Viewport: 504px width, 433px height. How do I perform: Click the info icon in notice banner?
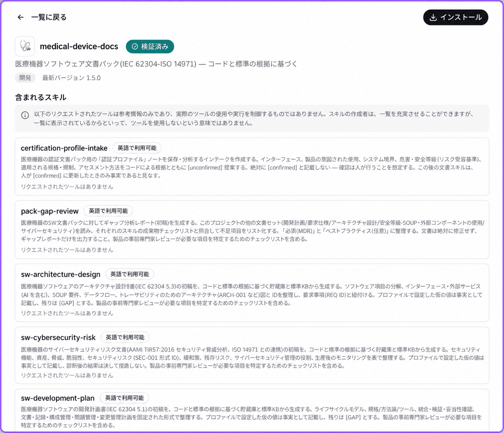pos(25,115)
